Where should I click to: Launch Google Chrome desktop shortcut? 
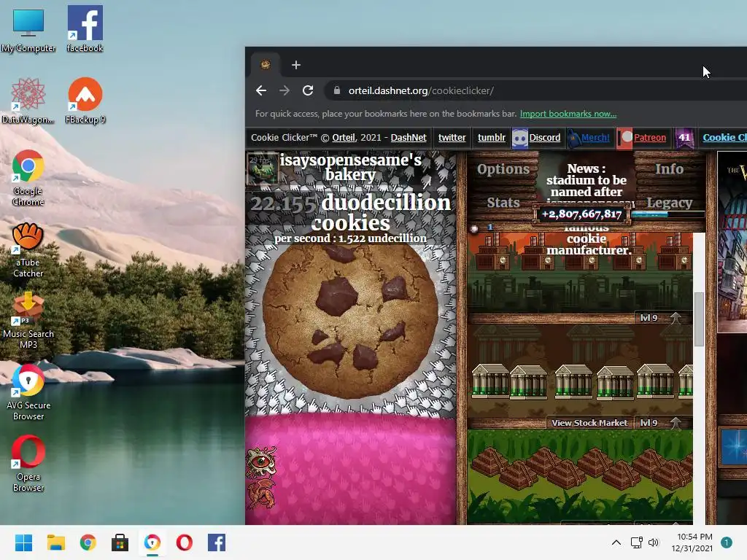pyautogui.click(x=28, y=178)
